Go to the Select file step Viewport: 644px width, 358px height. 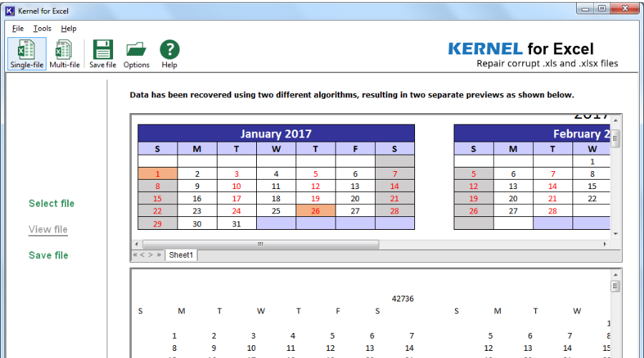pyautogui.click(x=52, y=203)
